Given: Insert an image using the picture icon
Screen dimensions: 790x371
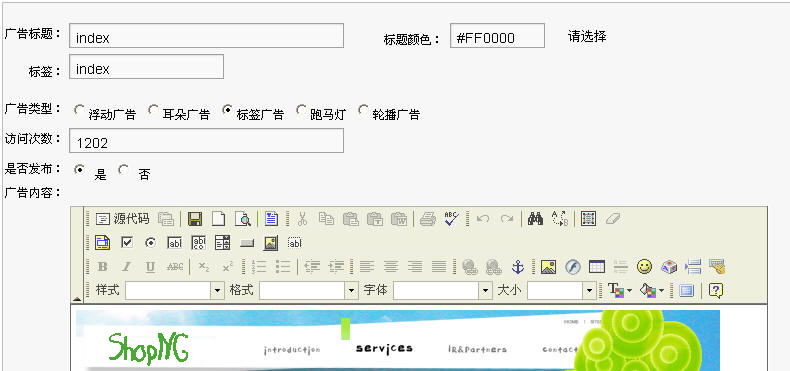Looking at the screenshot, I should [548, 267].
